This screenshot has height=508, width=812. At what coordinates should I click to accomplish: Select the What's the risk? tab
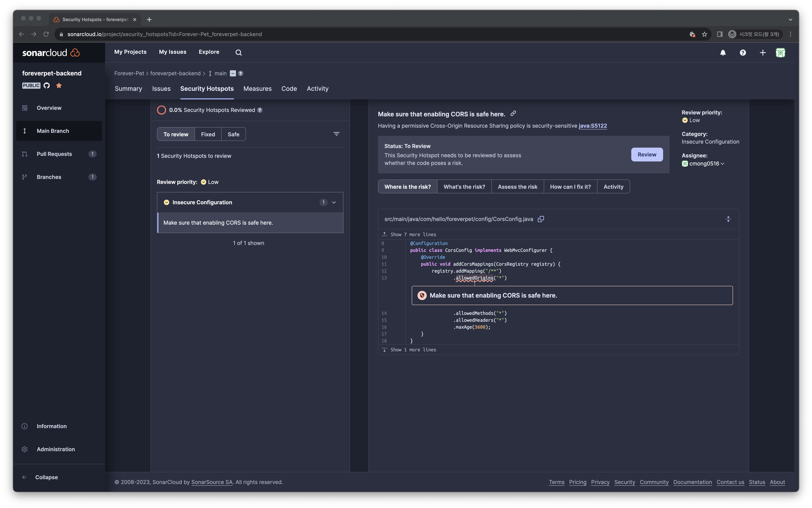464,187
